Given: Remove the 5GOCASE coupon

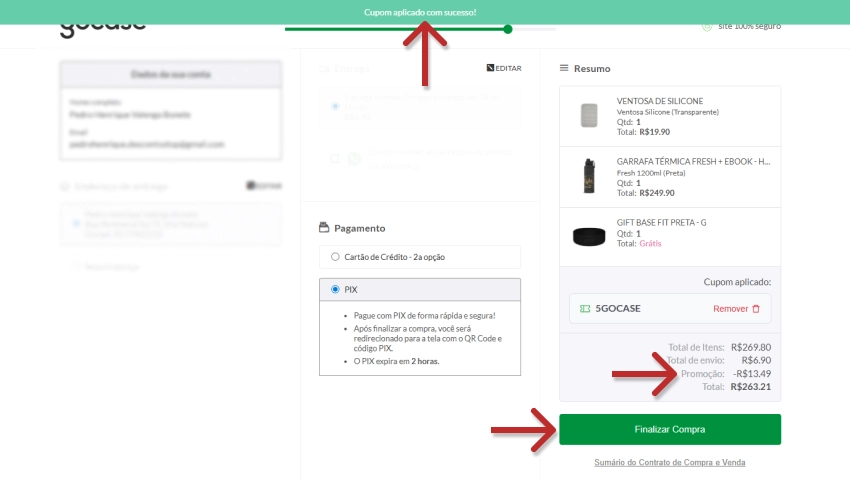Looking at the screenshot, I should point(736,309).
